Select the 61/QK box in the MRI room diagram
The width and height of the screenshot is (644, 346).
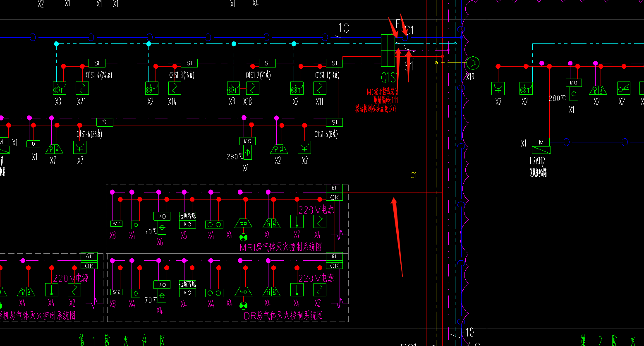point(334,192)
